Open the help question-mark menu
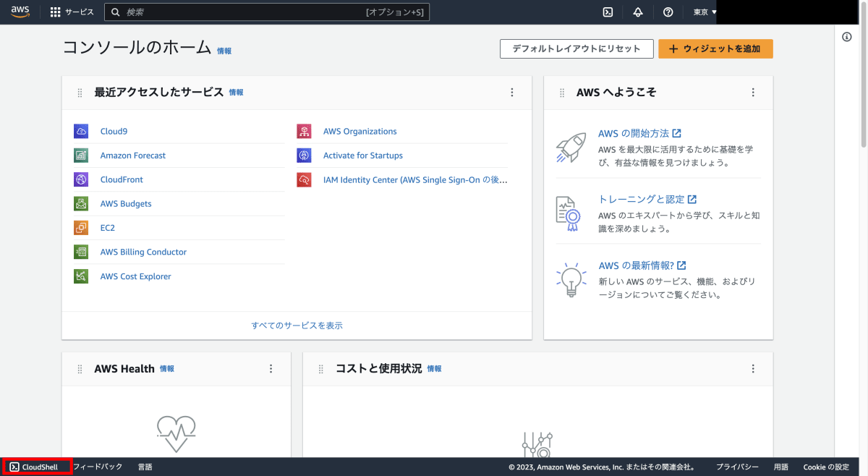Viewport: 868px width, 476px height. [x=668, y=12]
